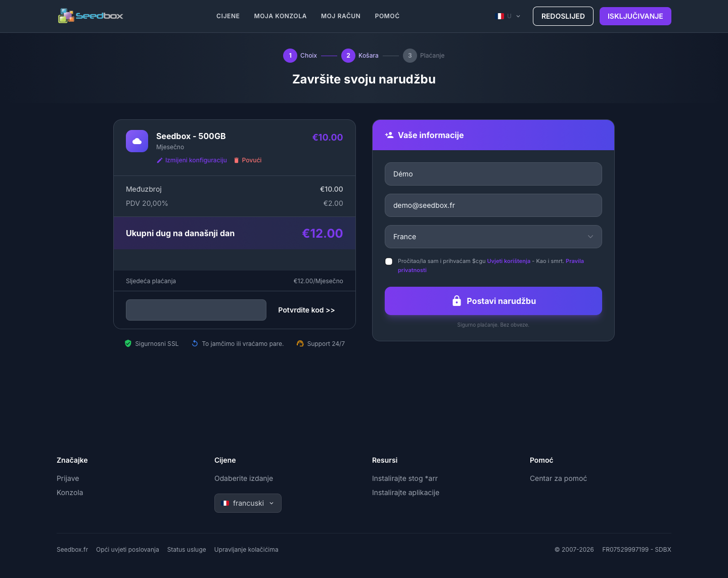Click the Međuzbroj subtotal label
Viewport: 728px width, 578px height.
[x=144, y=189]
